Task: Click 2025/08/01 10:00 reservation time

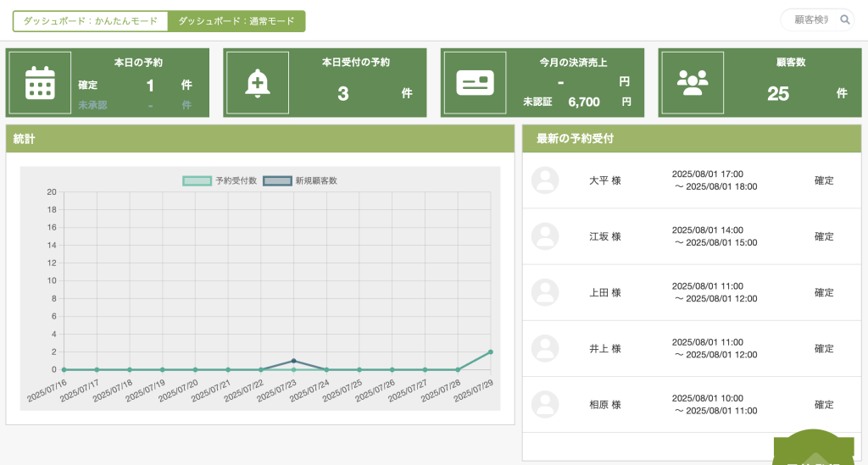Action: 708,398
